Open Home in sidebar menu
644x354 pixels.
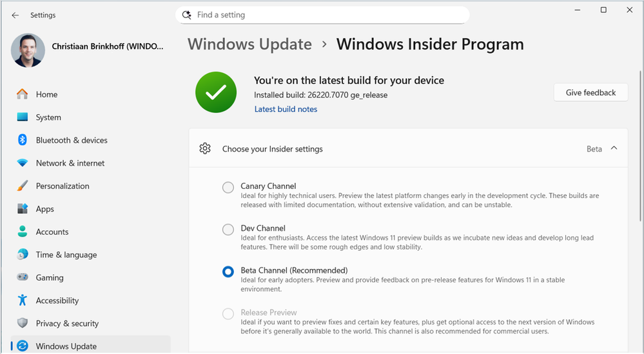(x=90, y=94)
